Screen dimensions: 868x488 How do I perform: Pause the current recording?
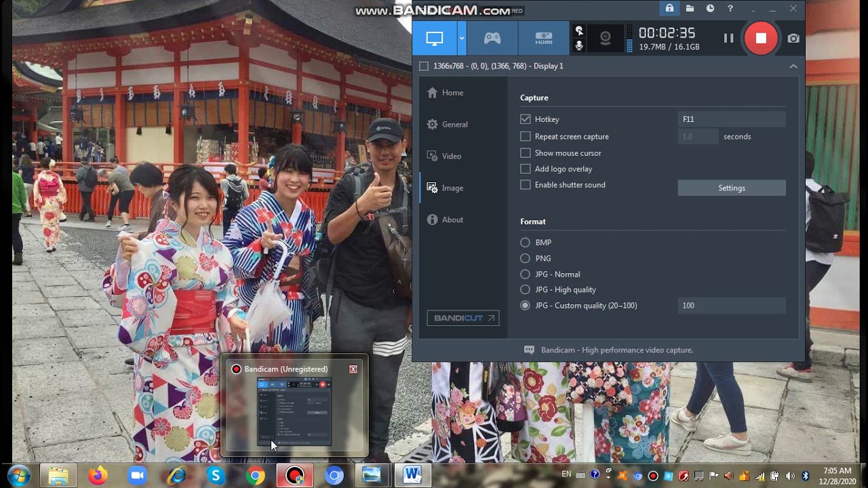(x=728, y=39)
